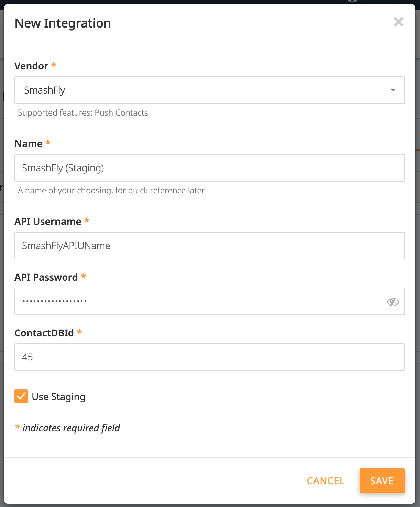Click the Use Staging label text
This screenshot has height=507, width=420.
58,397
